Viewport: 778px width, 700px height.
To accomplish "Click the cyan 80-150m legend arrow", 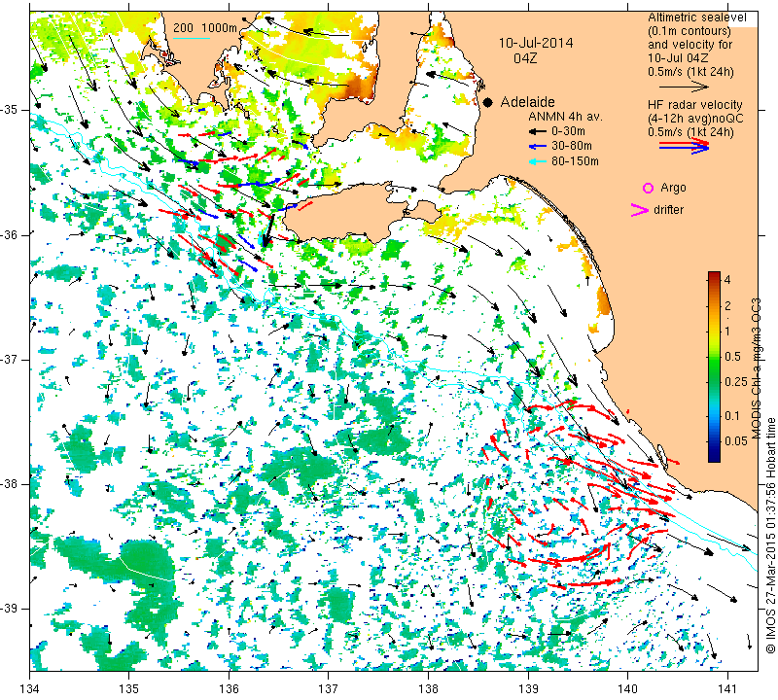I will point(537,161).
